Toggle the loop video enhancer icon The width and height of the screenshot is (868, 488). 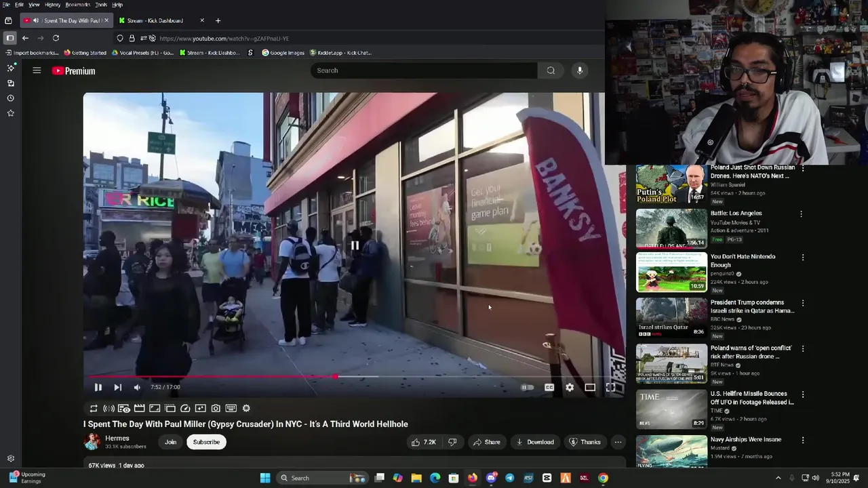point(94,408)
